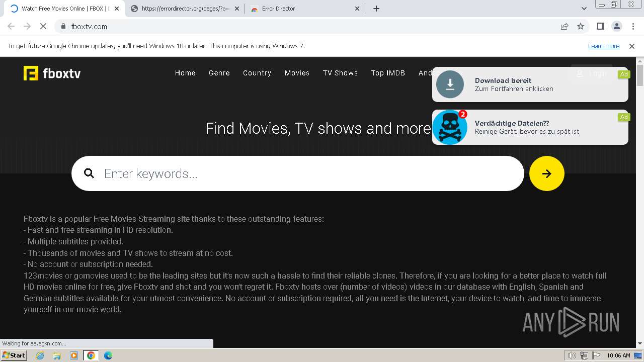Screen dimensions: 644x362
Task: Open Chrome three-dot menu
Action: 632,26
